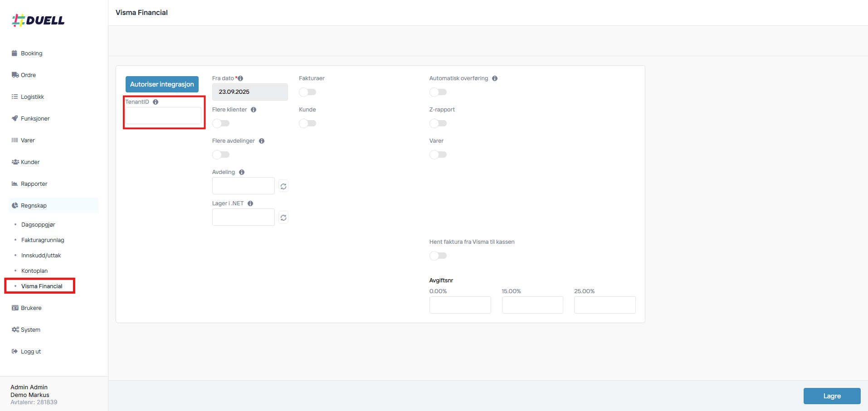Click the Lagre button
This screenshot has height=411, width=868.
point(832,396)
